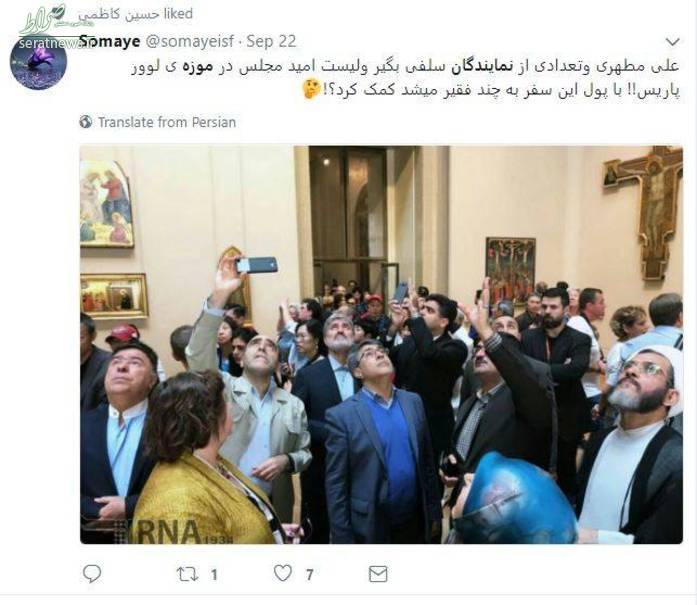Click the seratnews watermark logo
The width and height of the screenshot is (697, 605).
click(47, 27)
